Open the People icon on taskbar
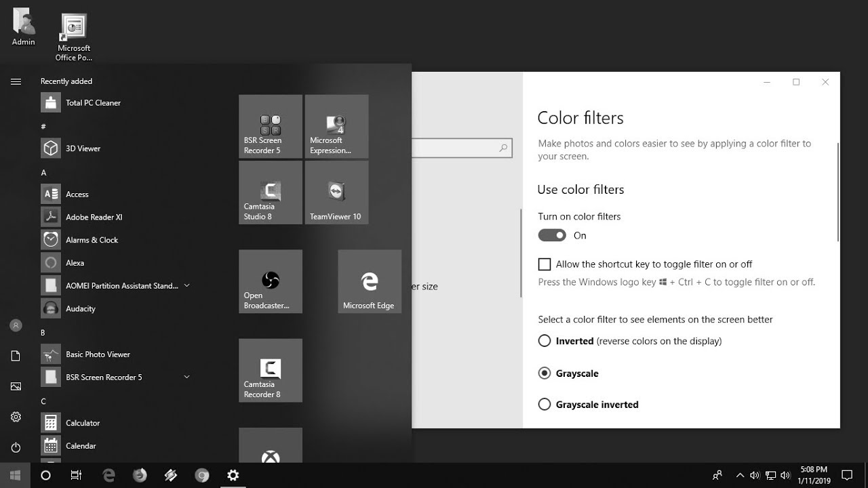Image resolution: width=868 pixels, height=488 pixels. pos(717,475)
